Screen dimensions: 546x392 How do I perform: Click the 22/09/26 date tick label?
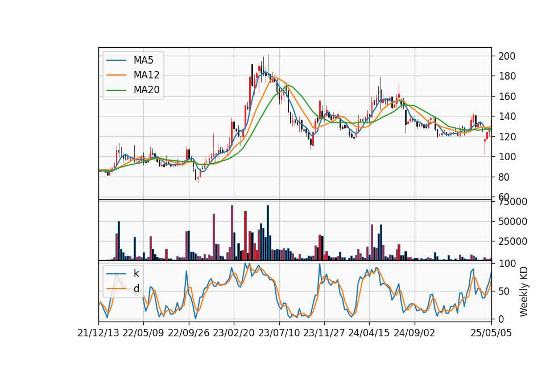point(189,333)
